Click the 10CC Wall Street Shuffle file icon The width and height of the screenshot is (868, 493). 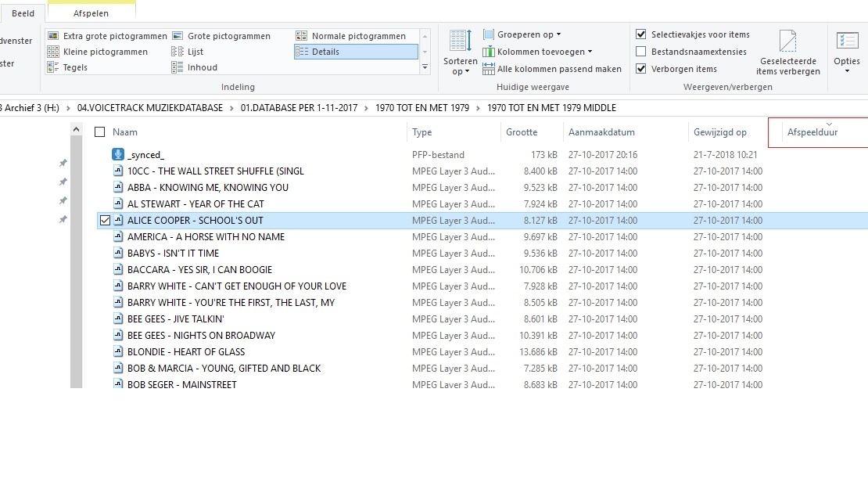(118, 171)
